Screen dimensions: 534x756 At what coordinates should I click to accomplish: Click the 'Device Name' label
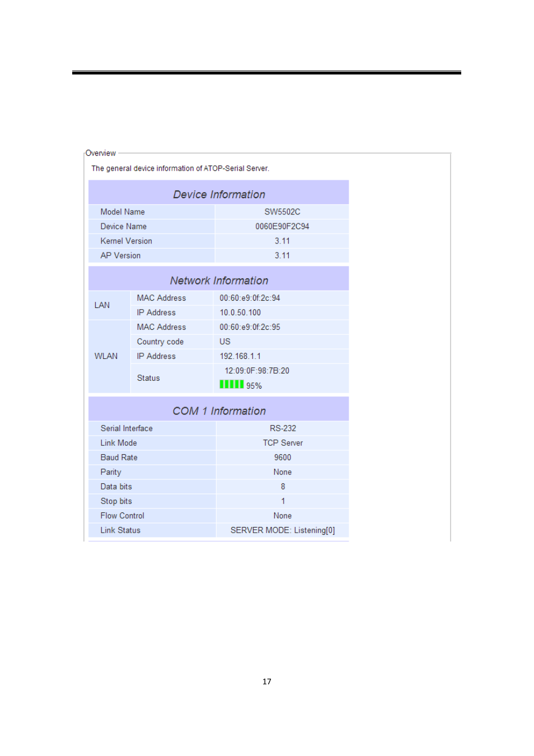click(x=124, y=226)
